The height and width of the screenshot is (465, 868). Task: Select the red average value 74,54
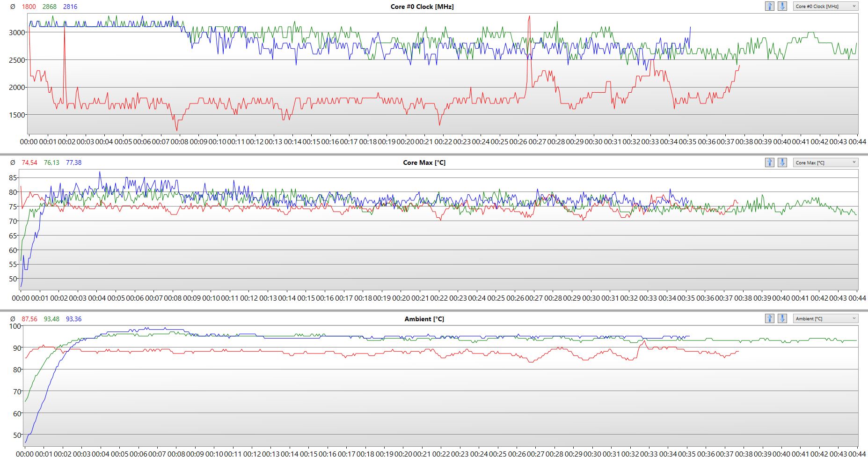pyautogui.click(x=29, y=162)
